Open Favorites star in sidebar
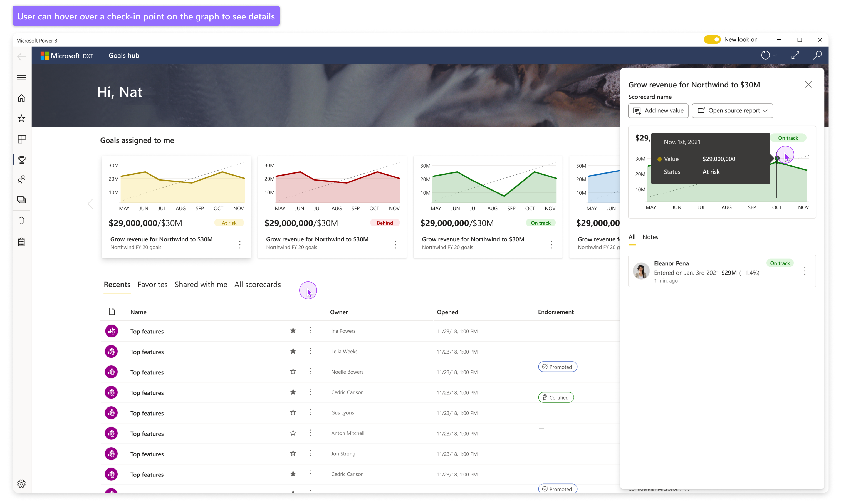 point(21,118)
